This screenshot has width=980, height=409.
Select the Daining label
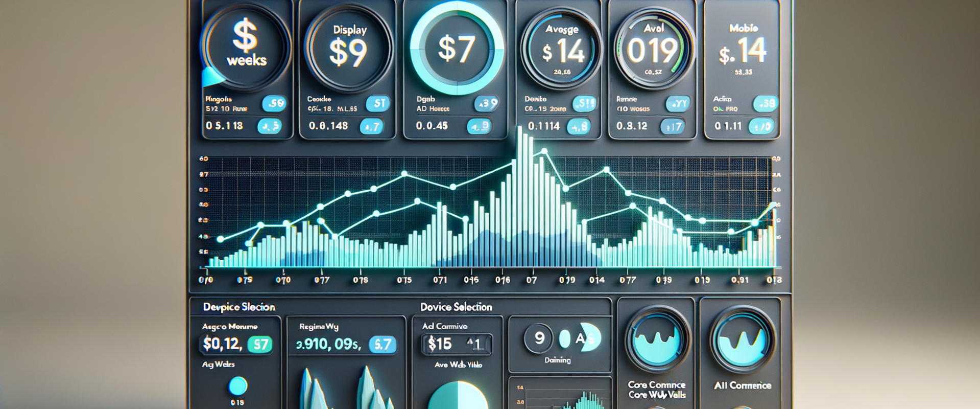click(557, 360)
